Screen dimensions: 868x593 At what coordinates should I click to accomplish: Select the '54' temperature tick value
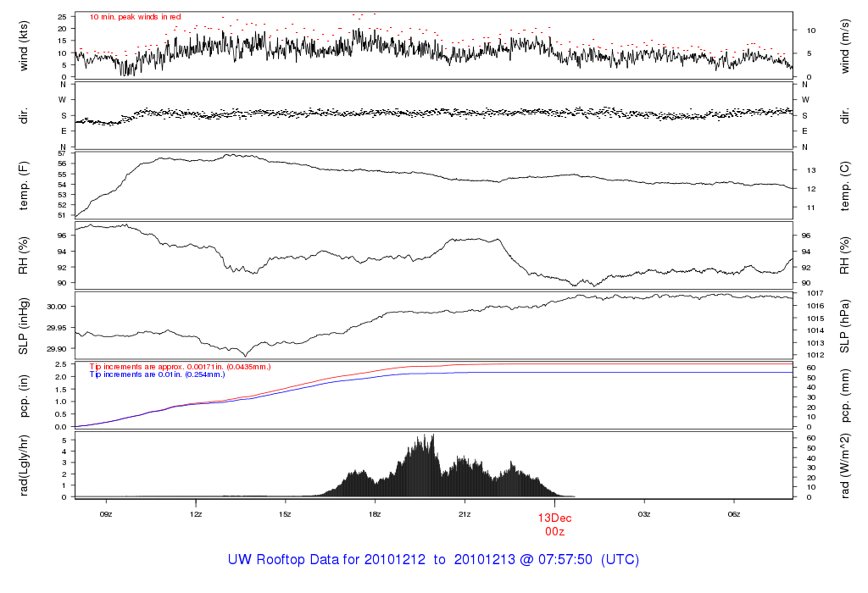click(62, 185)
